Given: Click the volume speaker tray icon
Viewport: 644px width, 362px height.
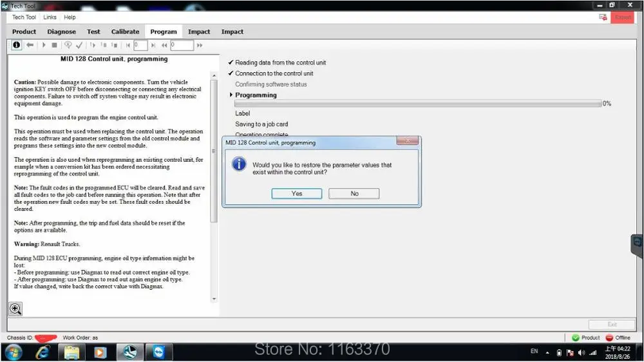Looking at the screenshot, I should pyautogui.click(x=581, y=352).
